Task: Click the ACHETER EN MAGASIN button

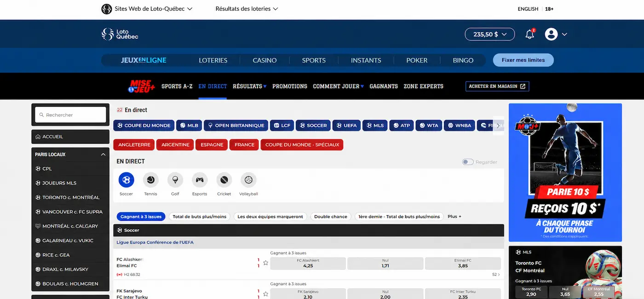Action: point(497,86)
